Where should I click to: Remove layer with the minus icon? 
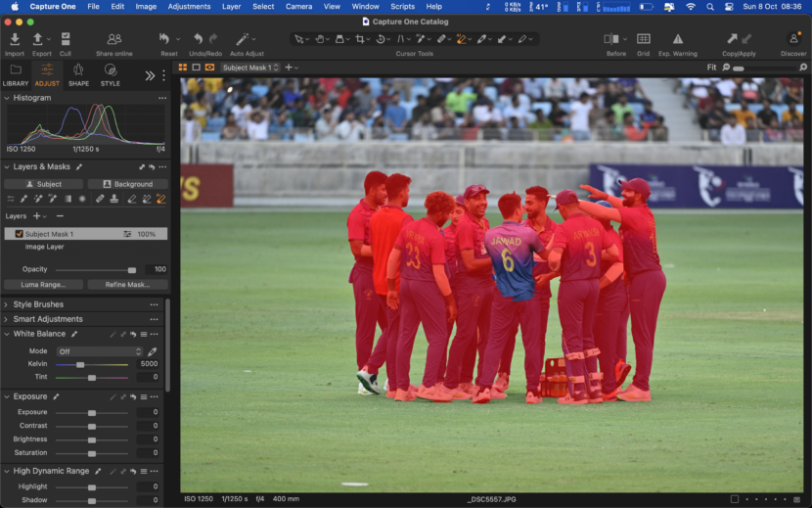pyautogui.click(x=60, y=216)
